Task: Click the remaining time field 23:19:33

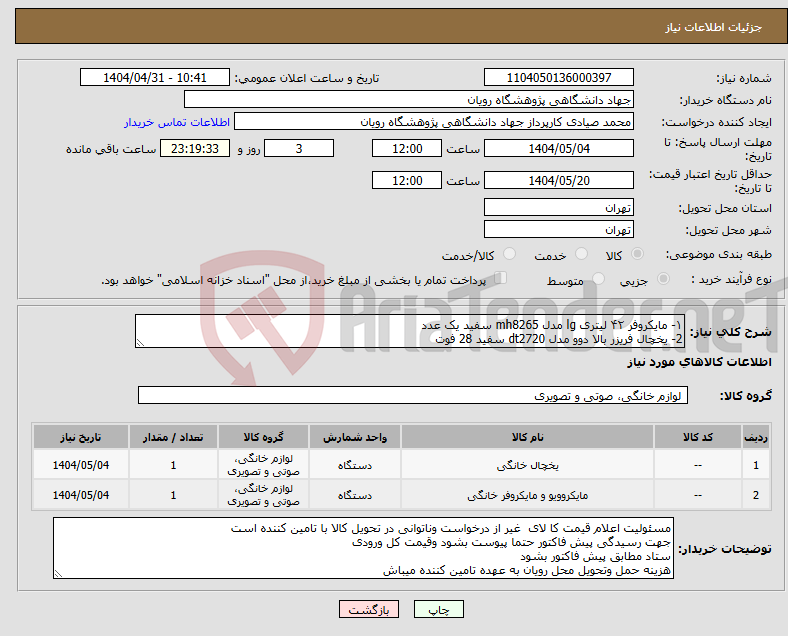Action: [195, 148]
